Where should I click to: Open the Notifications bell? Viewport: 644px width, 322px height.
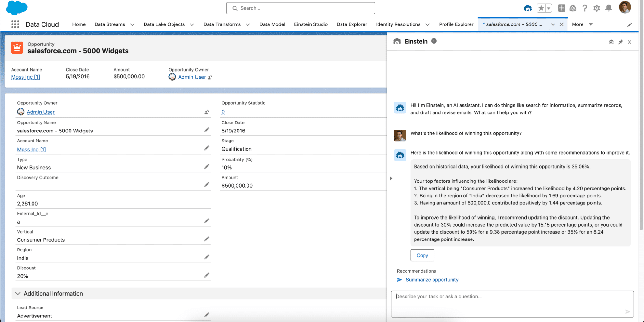tap(609, 8)
